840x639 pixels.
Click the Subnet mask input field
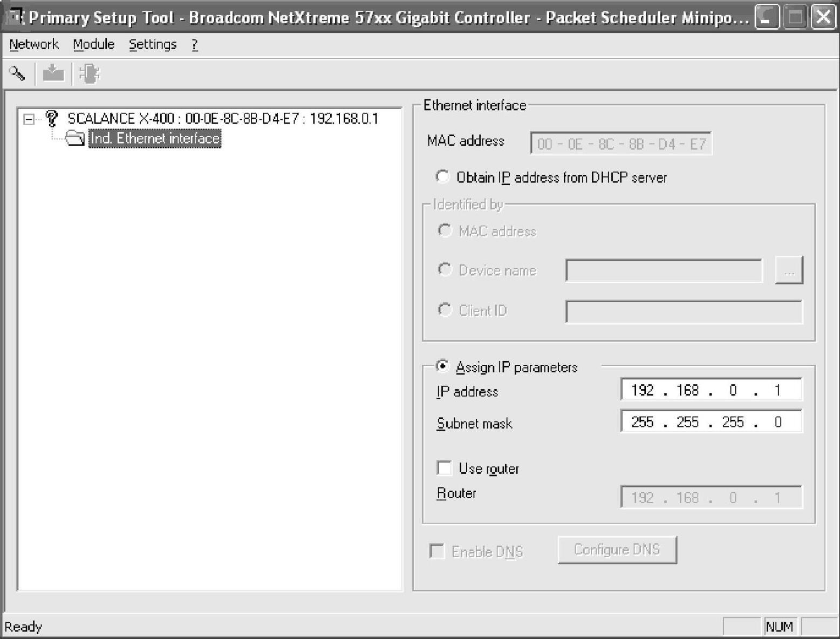click(x=711, y=422)
